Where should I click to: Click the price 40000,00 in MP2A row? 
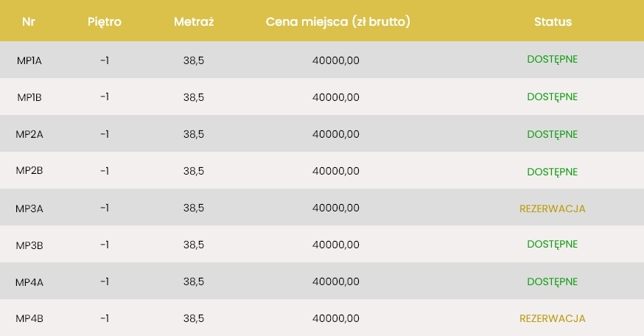(335, 134)
